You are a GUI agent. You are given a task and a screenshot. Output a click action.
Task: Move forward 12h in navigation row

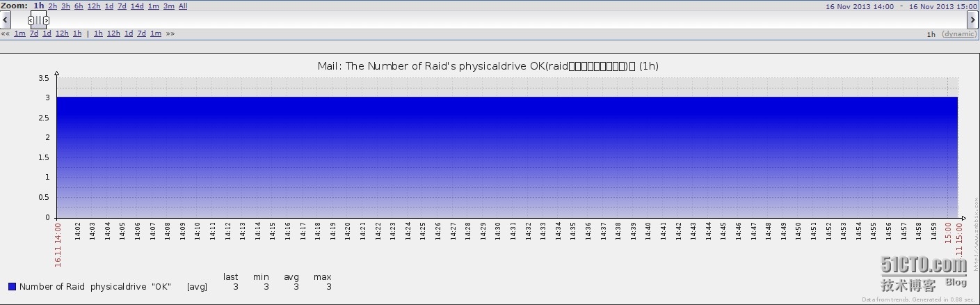(113, 33)
